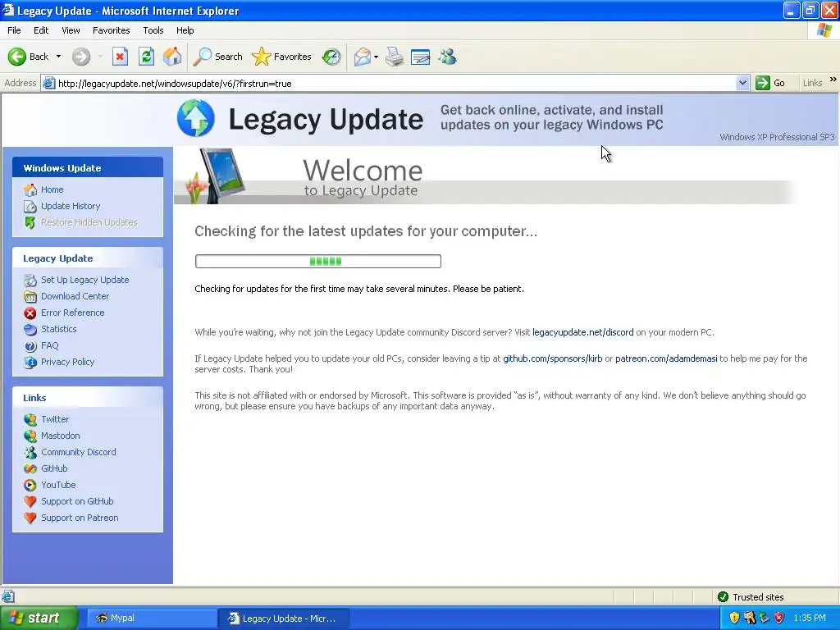Image resolution: width=840 pixels, height=630 pixels.
Task: Open the View menu
Action: [x=71, y=30]
